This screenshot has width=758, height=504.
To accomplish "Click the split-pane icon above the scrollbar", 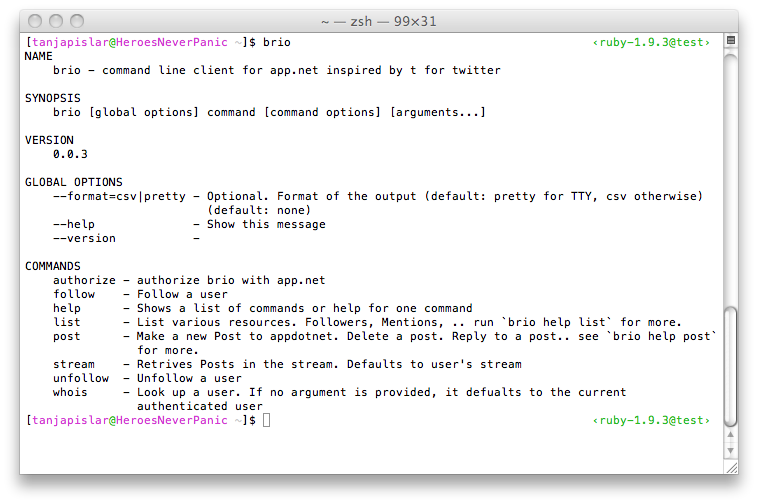I will (731, 41).
